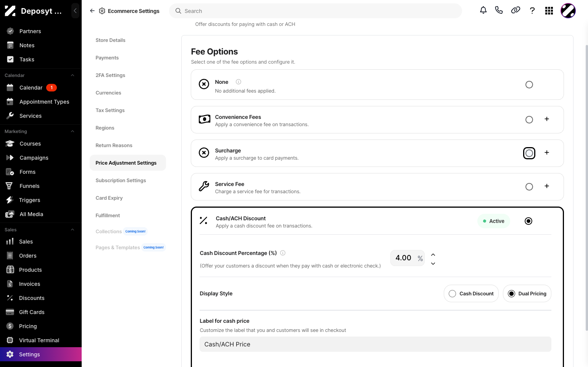Viewport: 588px width, 367px height.
Task: Click the back arrow beside Ecommerce Settings
Action: (92, 11)
